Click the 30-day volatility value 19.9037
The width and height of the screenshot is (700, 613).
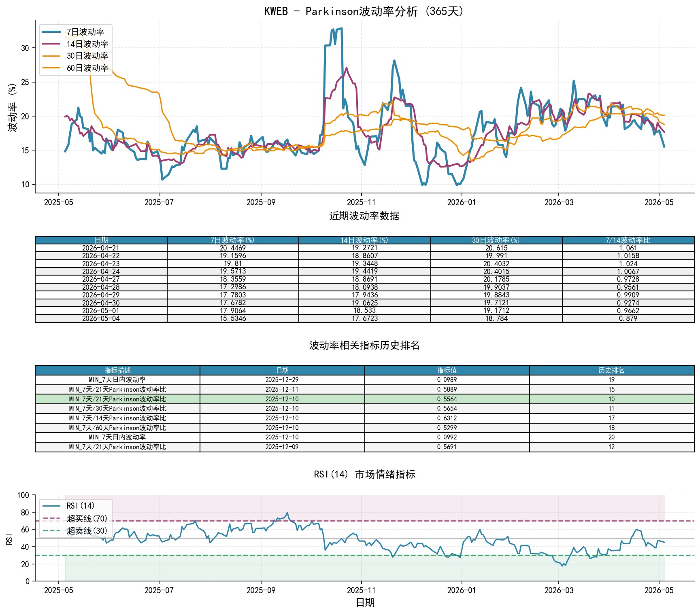click(x=496, y=287)
